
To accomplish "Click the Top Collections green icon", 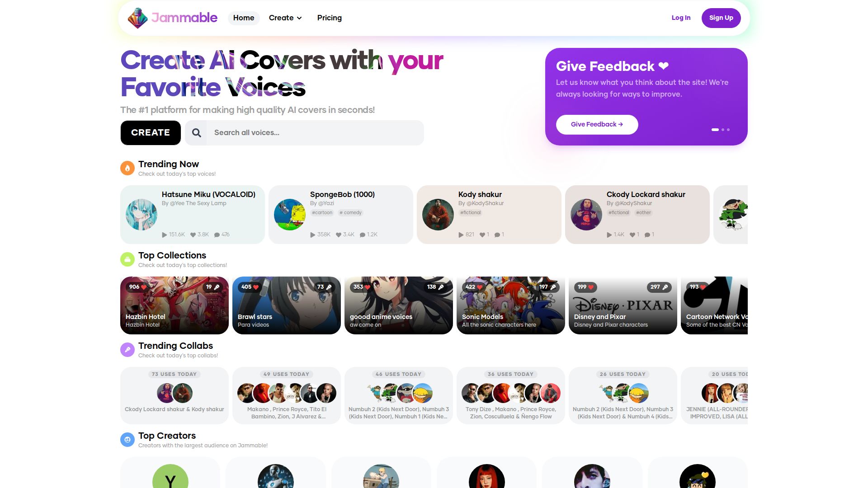I will tap(127, 259).
